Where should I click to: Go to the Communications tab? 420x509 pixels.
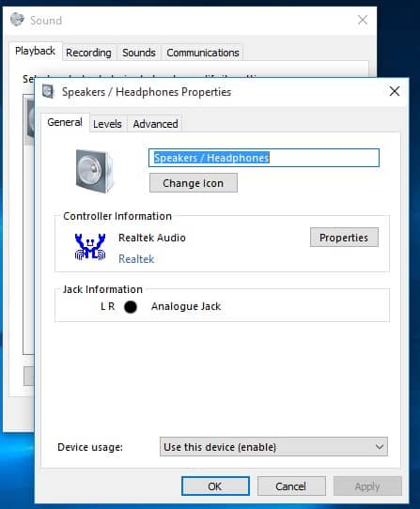pos(203,53)
